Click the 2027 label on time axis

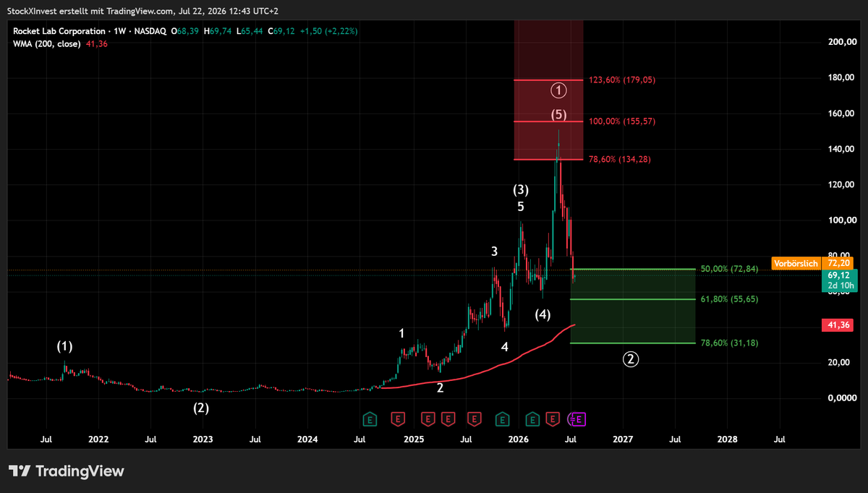623,439
